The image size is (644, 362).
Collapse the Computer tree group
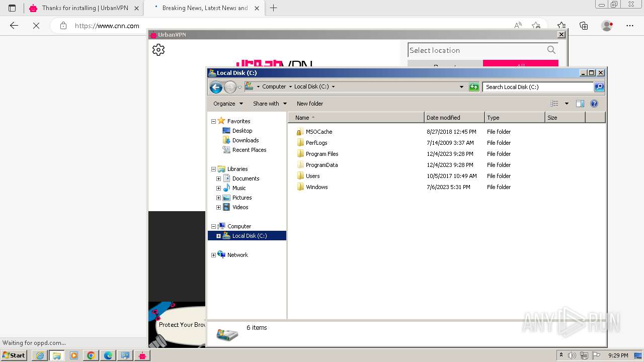[x=213, y=226]
